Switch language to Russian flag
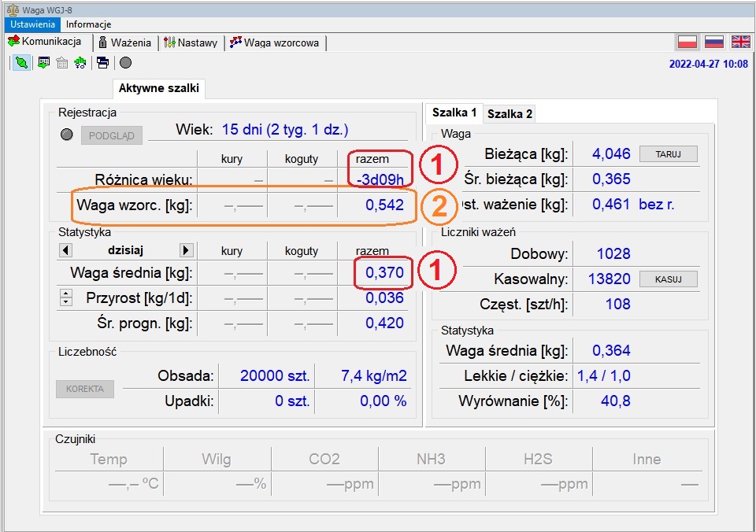 [x=713, y=42]
